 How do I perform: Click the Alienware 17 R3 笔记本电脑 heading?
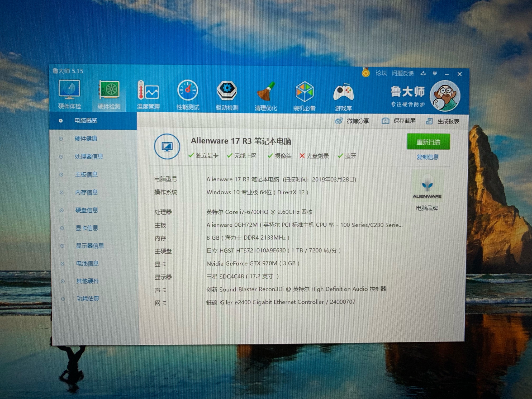(x=241, y=141)
